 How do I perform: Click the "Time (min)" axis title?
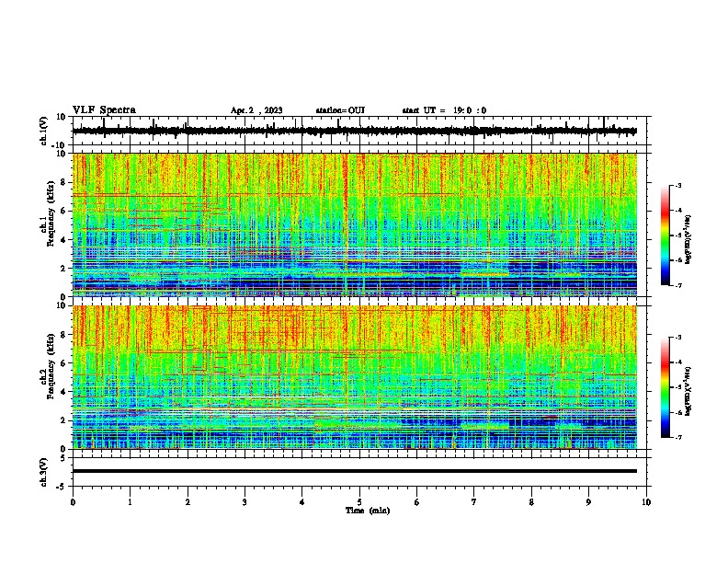368,511
